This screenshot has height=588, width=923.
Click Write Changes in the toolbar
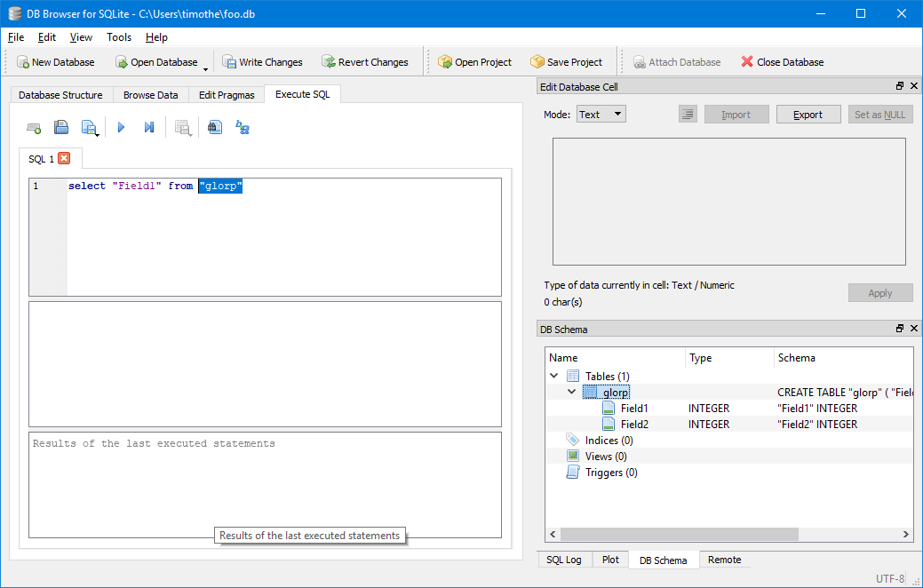click(263, 61)
